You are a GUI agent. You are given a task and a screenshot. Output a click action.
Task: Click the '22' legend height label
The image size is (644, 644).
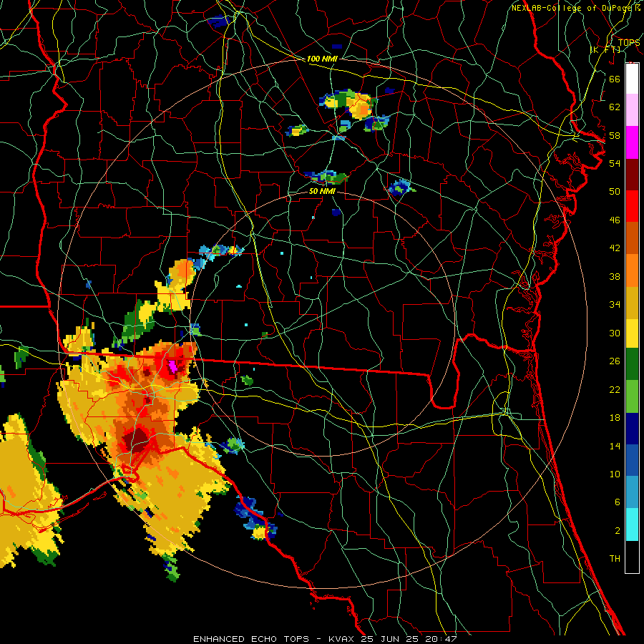[x=615, y=389]
